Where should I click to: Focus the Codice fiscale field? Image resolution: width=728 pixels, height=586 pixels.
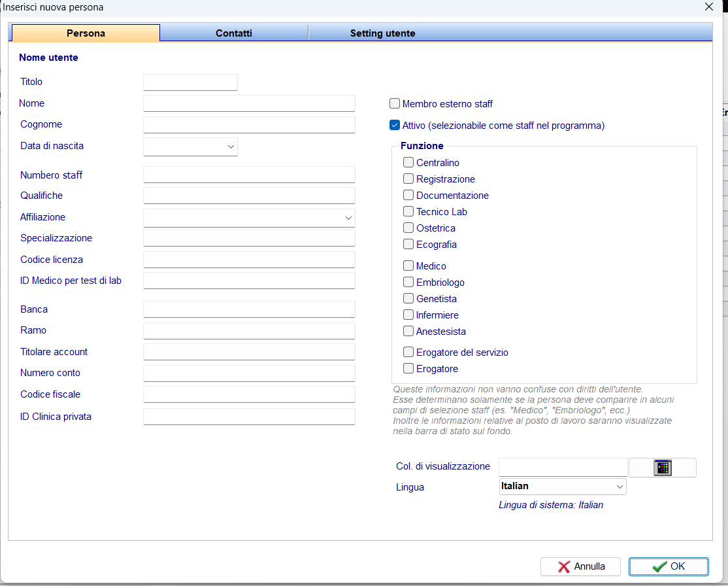point(250,394)
